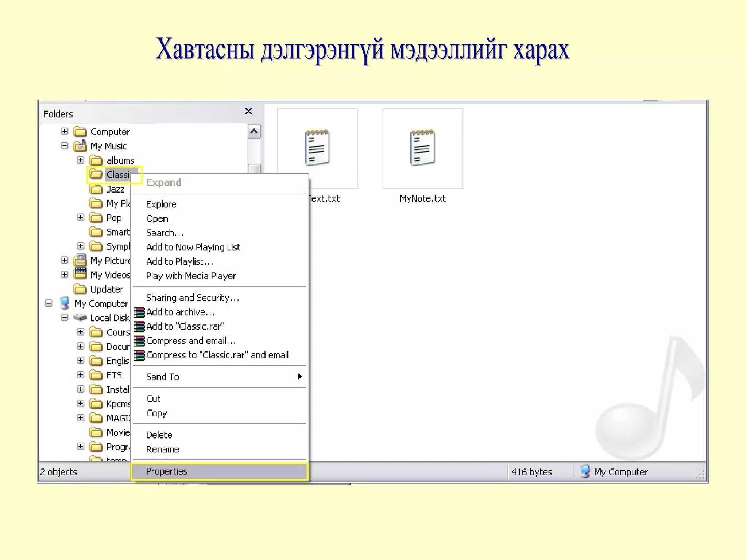Select Sharing and Security menu entry

pyautogui.click(x=192, y=298)
